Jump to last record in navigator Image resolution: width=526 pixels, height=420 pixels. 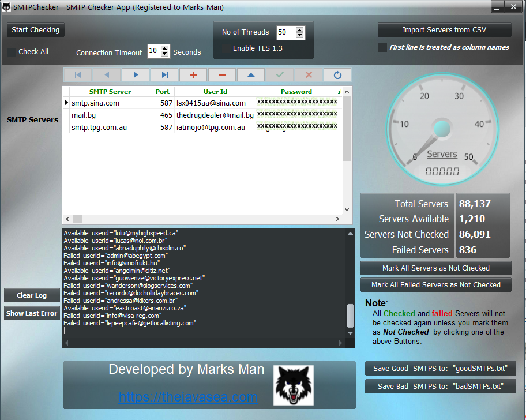(164, 75)
